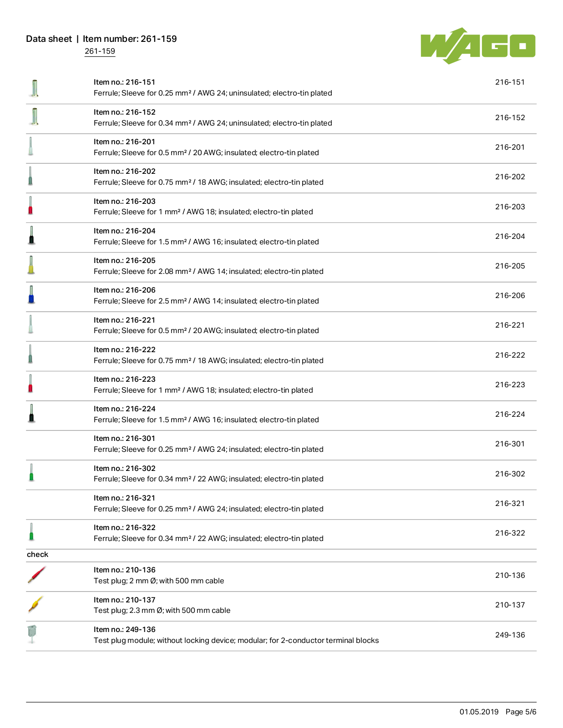Click the check section heading
The width and height of the screenshot is (563, 728).
pos(37,554)
